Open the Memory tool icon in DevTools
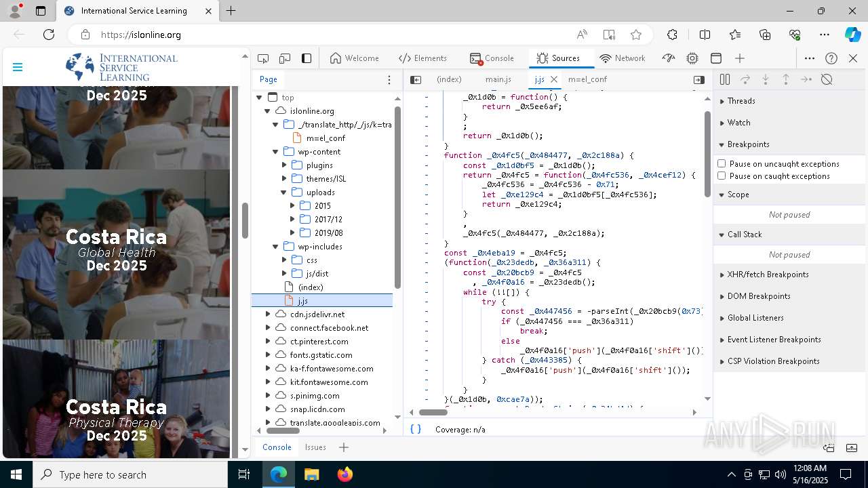The image size is (868, 488). click(692, 58)
